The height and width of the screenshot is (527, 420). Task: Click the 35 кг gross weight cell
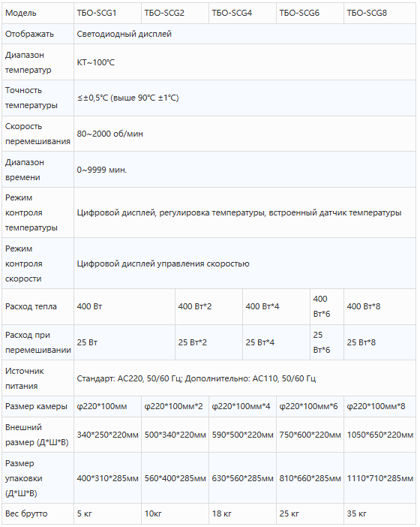pos(379,513)
